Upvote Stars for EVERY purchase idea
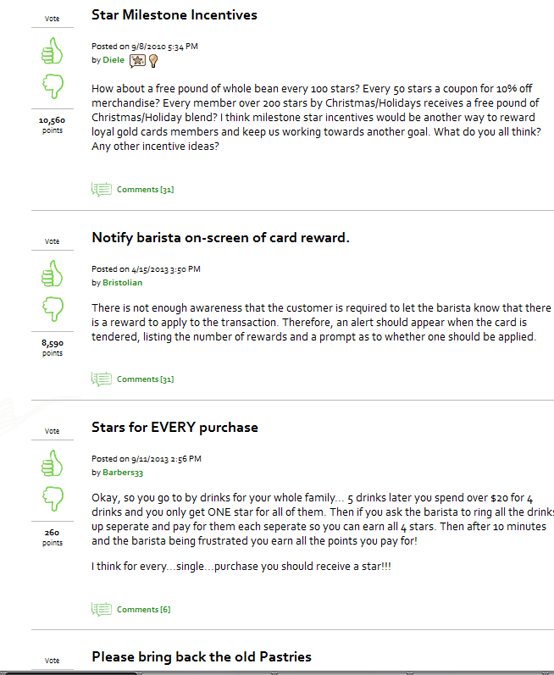The image size is (554, 675). tap(52, 463)
